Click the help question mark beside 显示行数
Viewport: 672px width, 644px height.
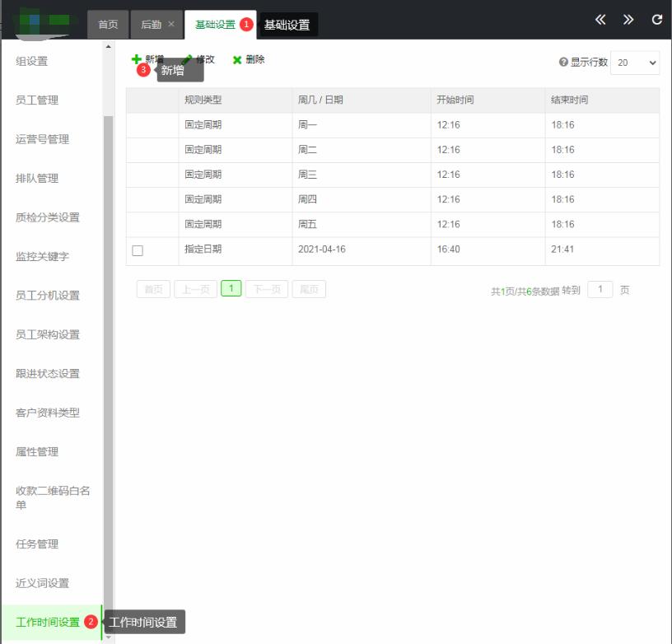click(563, 63)
